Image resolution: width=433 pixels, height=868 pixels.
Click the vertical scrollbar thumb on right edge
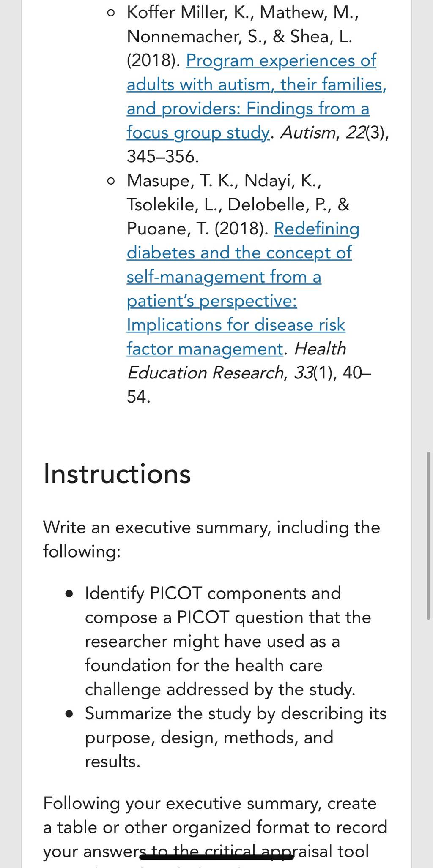[429, 536]
